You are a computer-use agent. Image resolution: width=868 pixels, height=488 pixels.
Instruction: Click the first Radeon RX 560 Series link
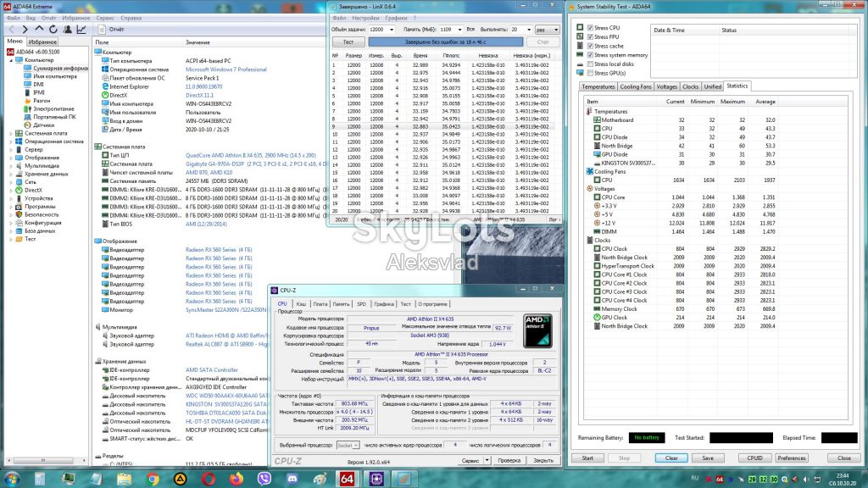coord(219,250)
